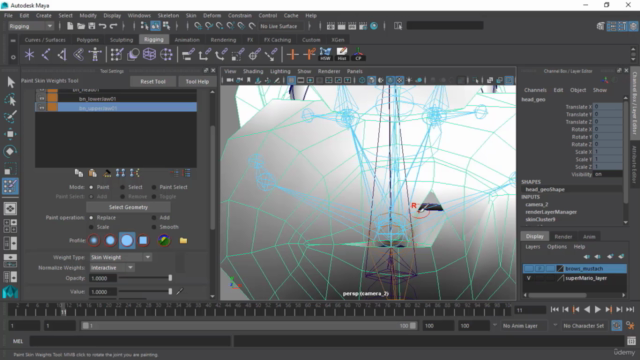Toggle lock on bn_lowerJaw01 influence
This screenshot has height=360, width=640.
[42, 98]
